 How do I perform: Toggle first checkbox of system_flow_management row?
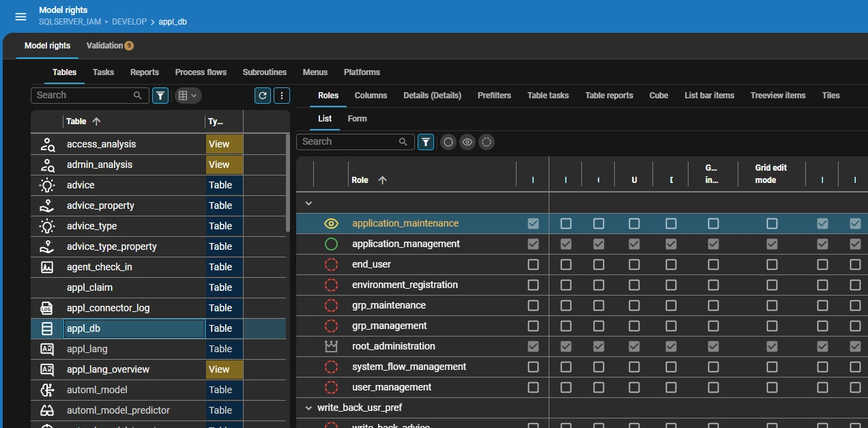(x=533, y=367)
